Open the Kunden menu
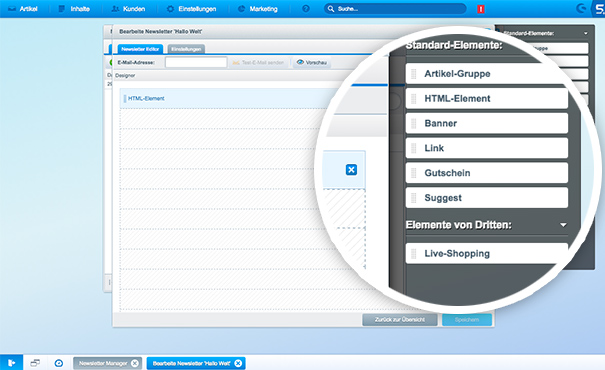This screenshot has height=370, width=605. point(128,8)
